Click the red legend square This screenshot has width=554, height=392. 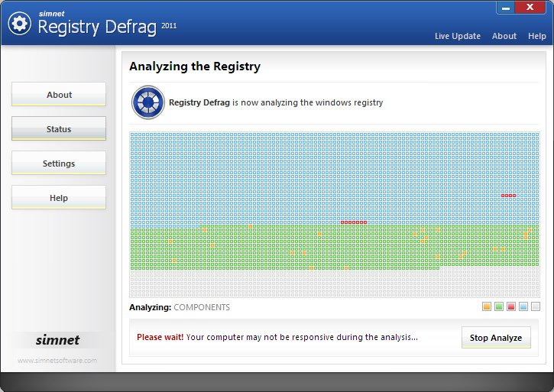pos(511,307)
